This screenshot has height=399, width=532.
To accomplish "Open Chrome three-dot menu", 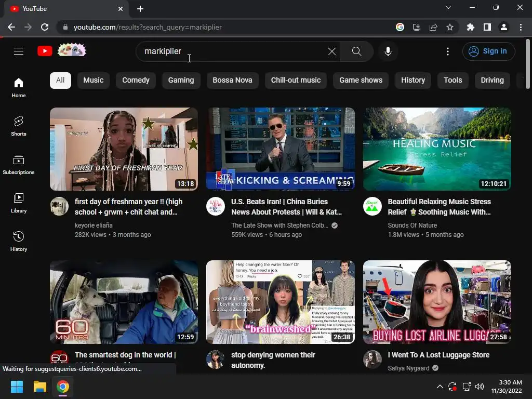I will pyautogui.click(x=521, y=27).
